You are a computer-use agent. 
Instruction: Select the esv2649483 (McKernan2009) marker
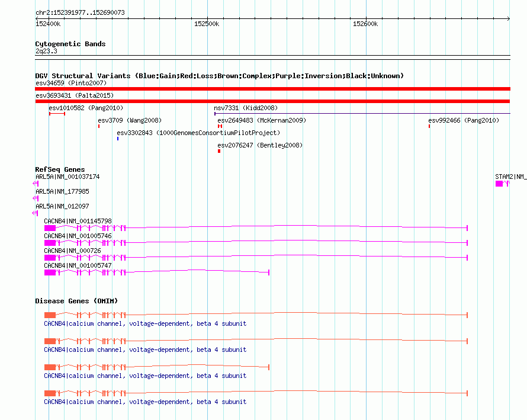220,126
